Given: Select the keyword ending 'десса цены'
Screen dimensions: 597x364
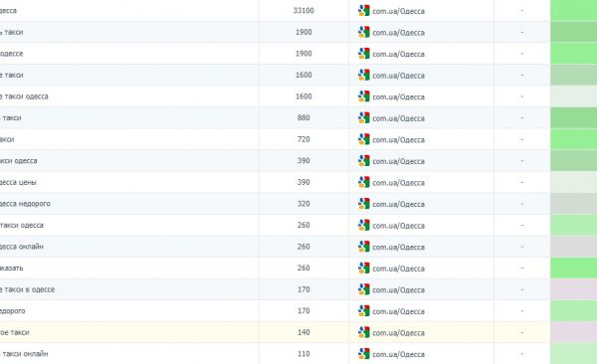Looking at the screenshot, I should [x=18, y=182].
